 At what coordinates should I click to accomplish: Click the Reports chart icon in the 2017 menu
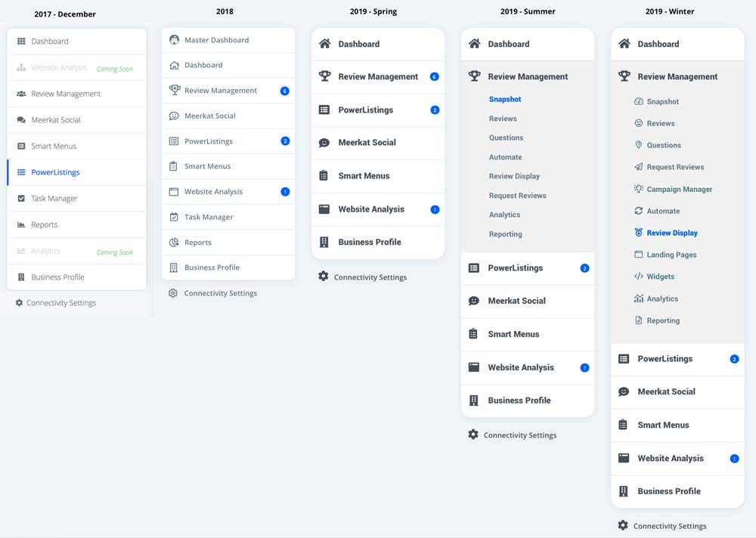pyautogui.click(x=21, y=224)
